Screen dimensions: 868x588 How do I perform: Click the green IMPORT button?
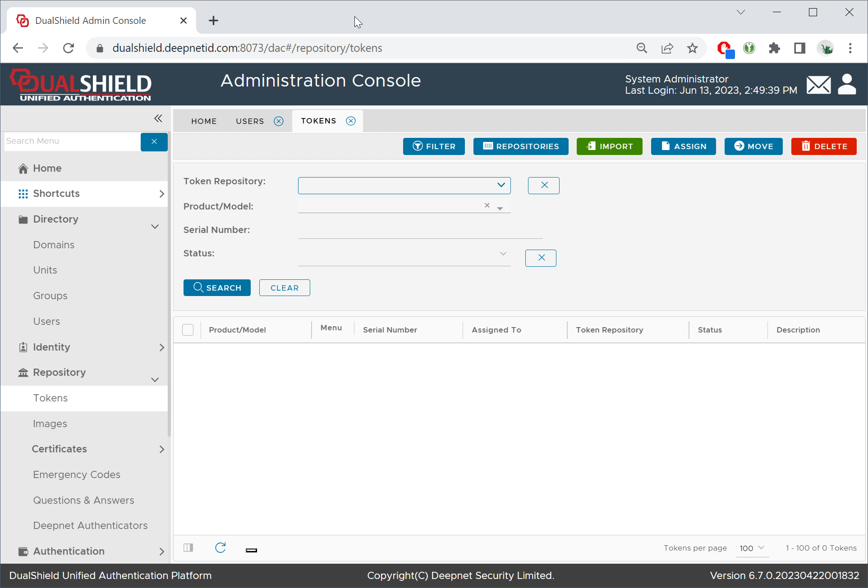click(x=609, y=146)
